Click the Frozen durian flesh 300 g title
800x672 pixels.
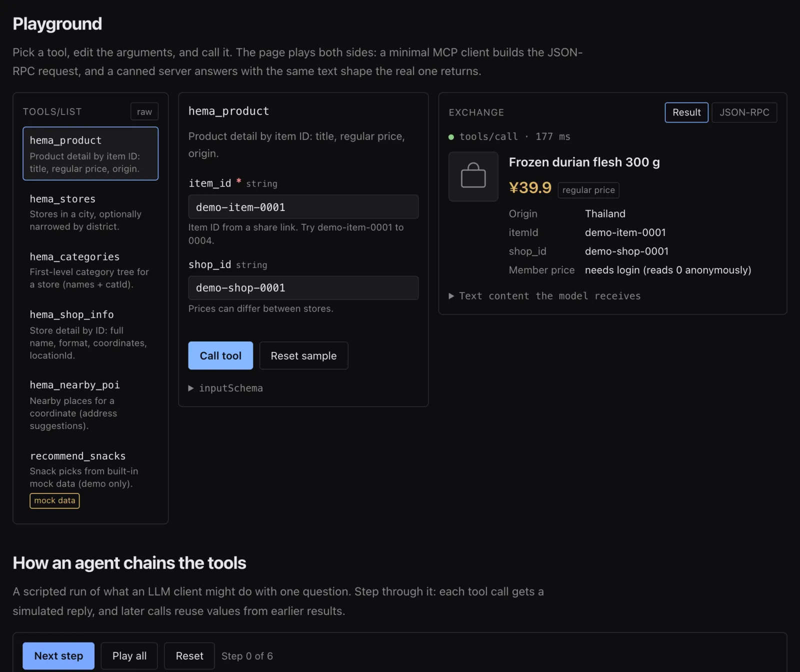tap(584, 162)
